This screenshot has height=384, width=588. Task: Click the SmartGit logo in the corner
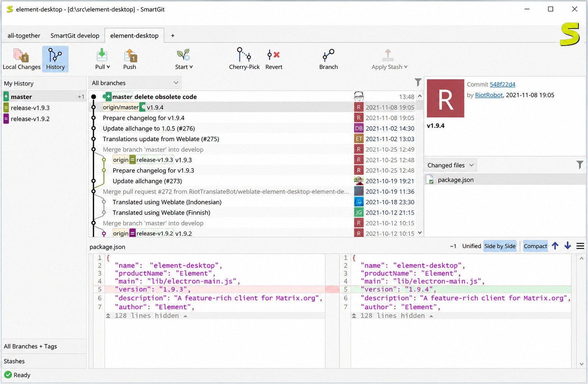pos(569,34)
